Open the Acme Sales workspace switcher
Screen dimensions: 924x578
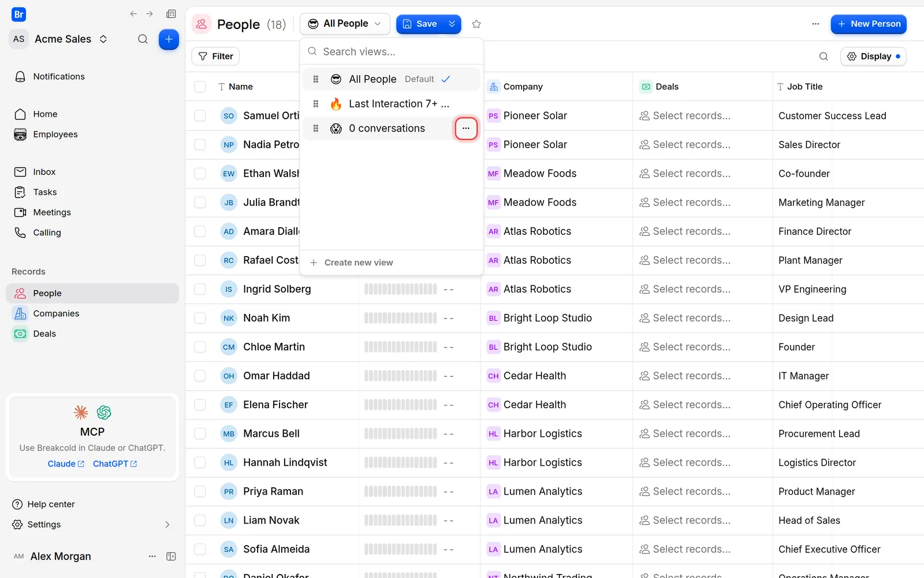pyautogui.click(x=60, y=39)
